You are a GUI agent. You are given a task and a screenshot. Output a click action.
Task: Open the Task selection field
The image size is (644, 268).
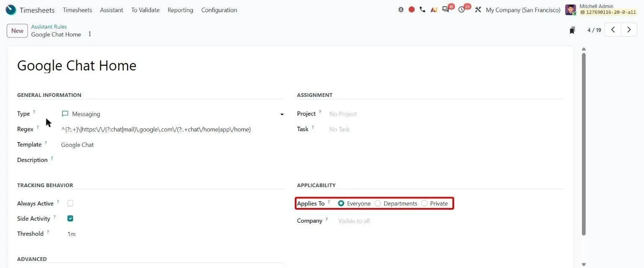(x=446, y=129)
